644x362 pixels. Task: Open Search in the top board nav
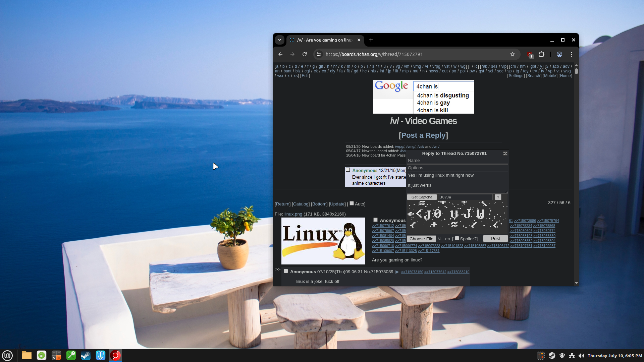pyautogui.click(x=534, y=76)
